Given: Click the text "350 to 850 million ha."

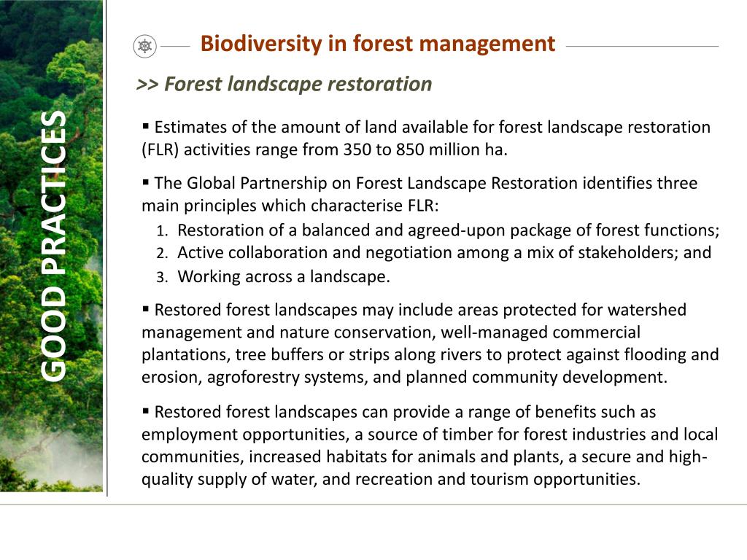Looking at the screenshot, I should coord(425,149).
